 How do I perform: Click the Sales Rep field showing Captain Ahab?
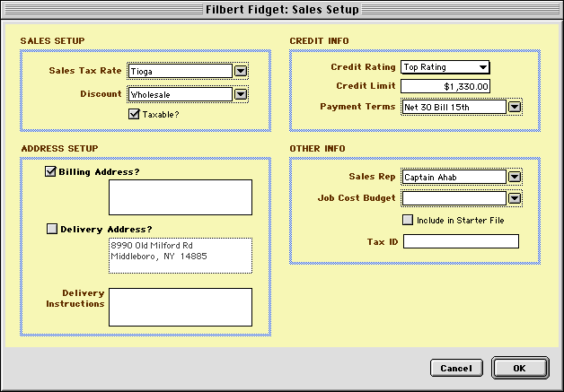(453, 178)
